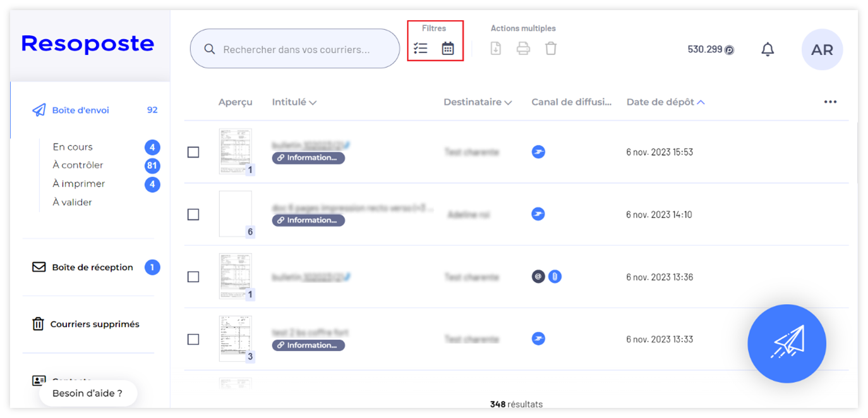Screen dimensions: 868x418
Task: Click the envelope icon beside Boîte de réception
Action: (x=39, y=267)
